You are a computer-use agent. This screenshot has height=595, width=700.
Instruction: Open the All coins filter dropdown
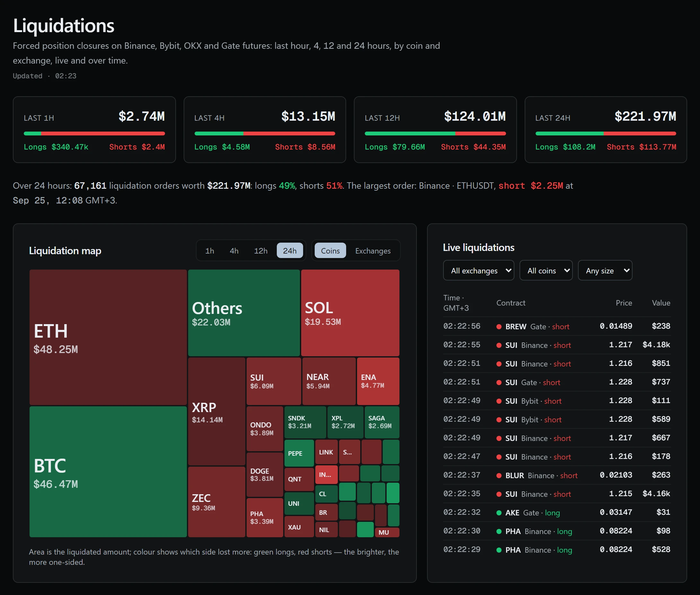coord(546,270)
